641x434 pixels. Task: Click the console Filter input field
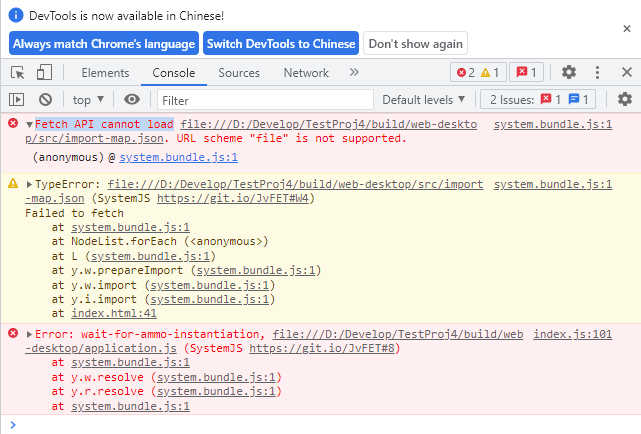pyautogui.click(x=264, y=100)
